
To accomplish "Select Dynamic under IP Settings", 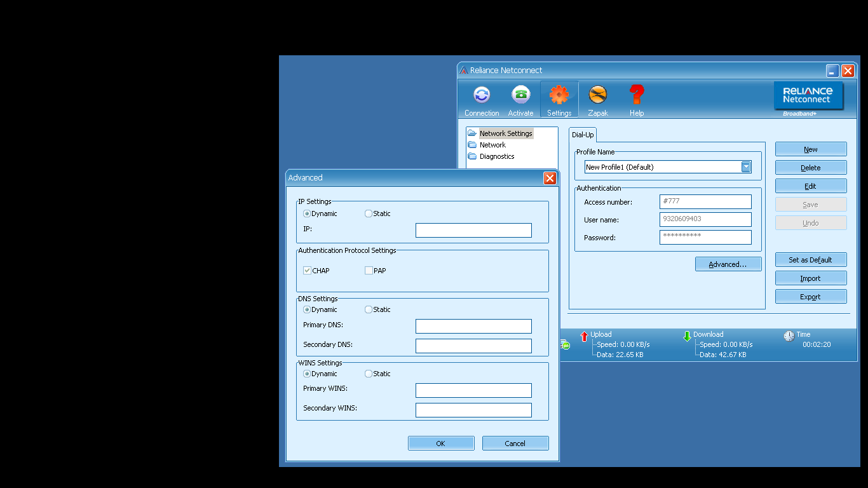I will pyautogui.click(x=307, y=213).
